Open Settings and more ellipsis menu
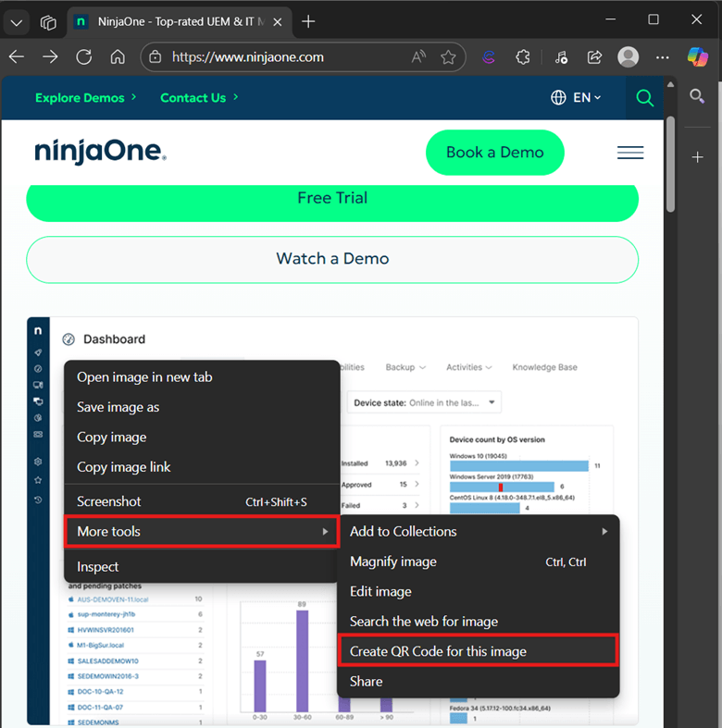 (x=663, y=57)
